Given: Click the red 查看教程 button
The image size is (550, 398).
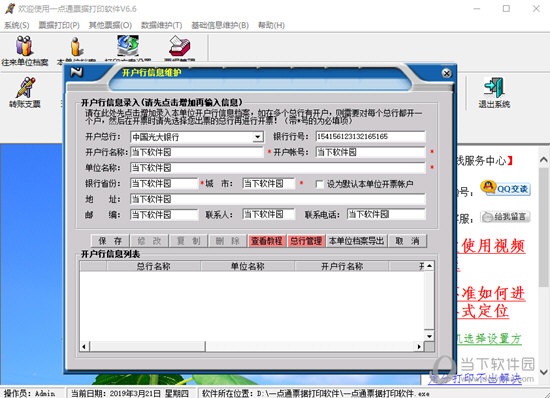Looking at the screenshot, I should [x=267, y=241].
